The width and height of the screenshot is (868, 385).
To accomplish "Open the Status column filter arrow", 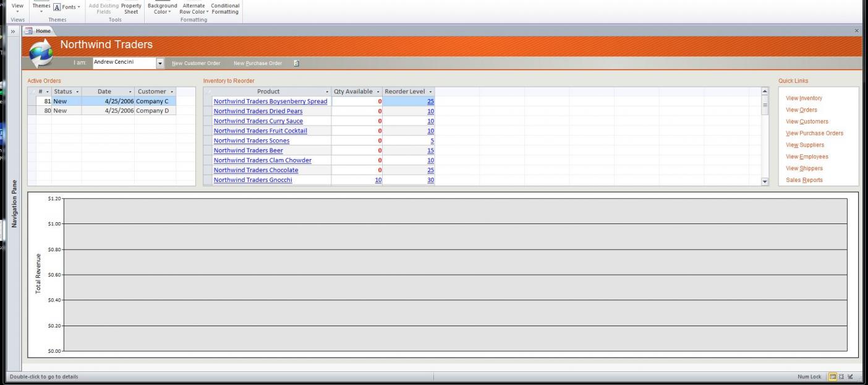I will coord(77,92).
